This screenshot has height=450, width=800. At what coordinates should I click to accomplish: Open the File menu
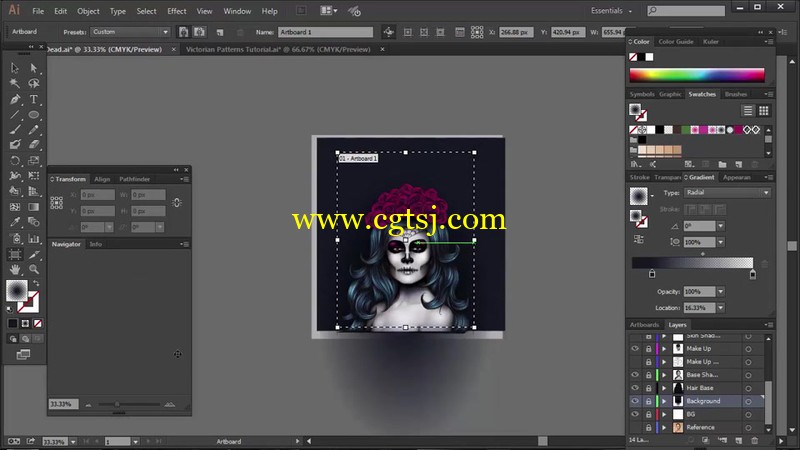pyautogui.click(x=38, y=11)
